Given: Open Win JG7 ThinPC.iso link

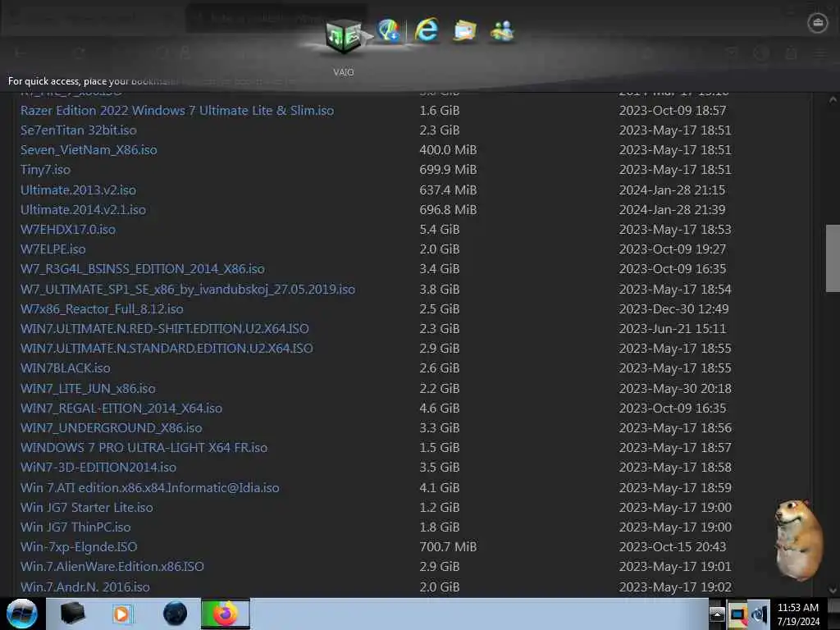Looking at the screenshot, I should pyautogui.click(x=75, y=527).
